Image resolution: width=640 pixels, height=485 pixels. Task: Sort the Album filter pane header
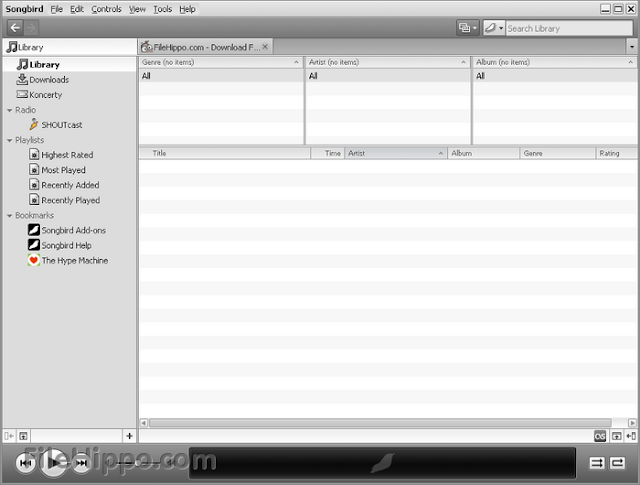pos(555,62)
